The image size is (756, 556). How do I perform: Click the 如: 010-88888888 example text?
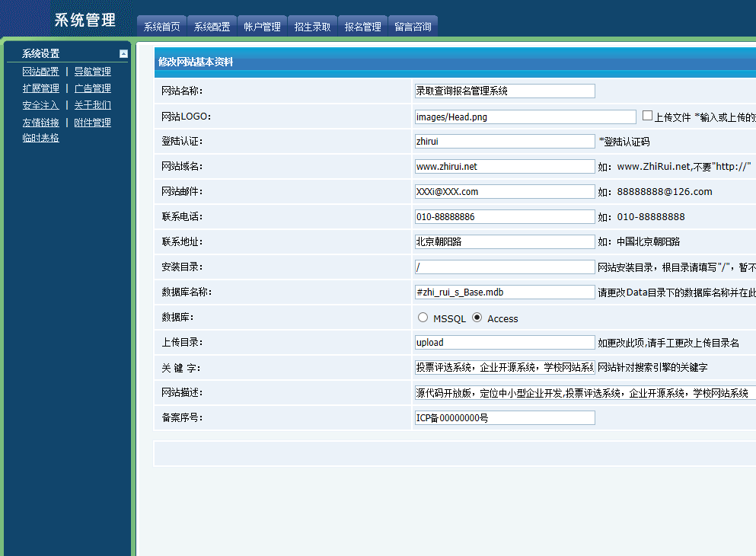641,216
